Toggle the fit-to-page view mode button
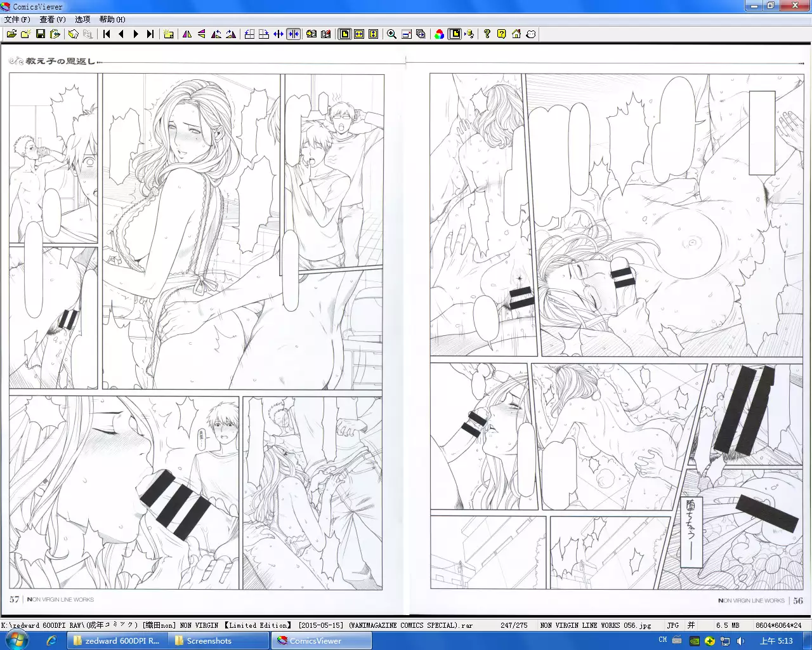 [x=344, y=34]
